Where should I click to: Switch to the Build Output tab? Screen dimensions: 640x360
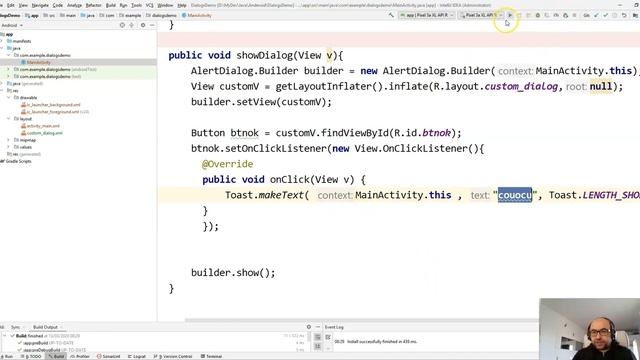pyautogui.click(x=45, y=327)
